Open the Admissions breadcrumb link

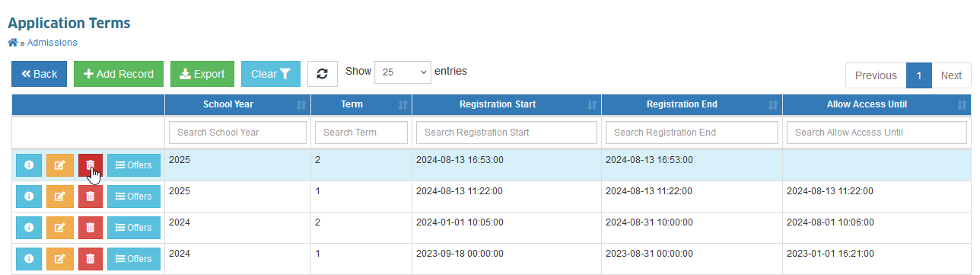(x=52, y=43)
